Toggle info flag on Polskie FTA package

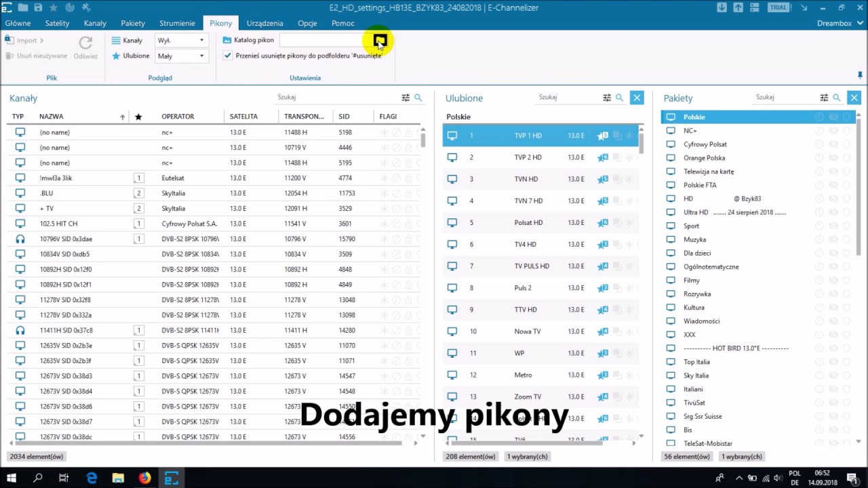(x=819, y=184)
